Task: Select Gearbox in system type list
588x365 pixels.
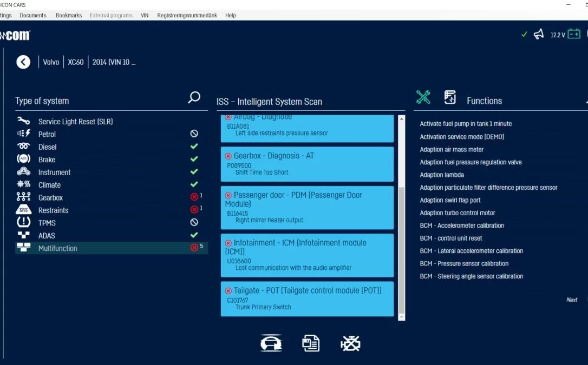Action: point(50,198)
